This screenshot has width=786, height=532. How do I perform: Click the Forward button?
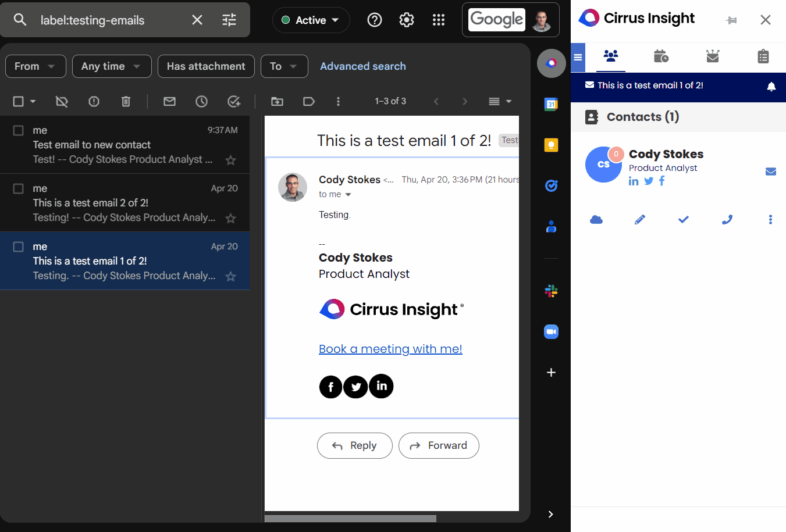point(439,445)
